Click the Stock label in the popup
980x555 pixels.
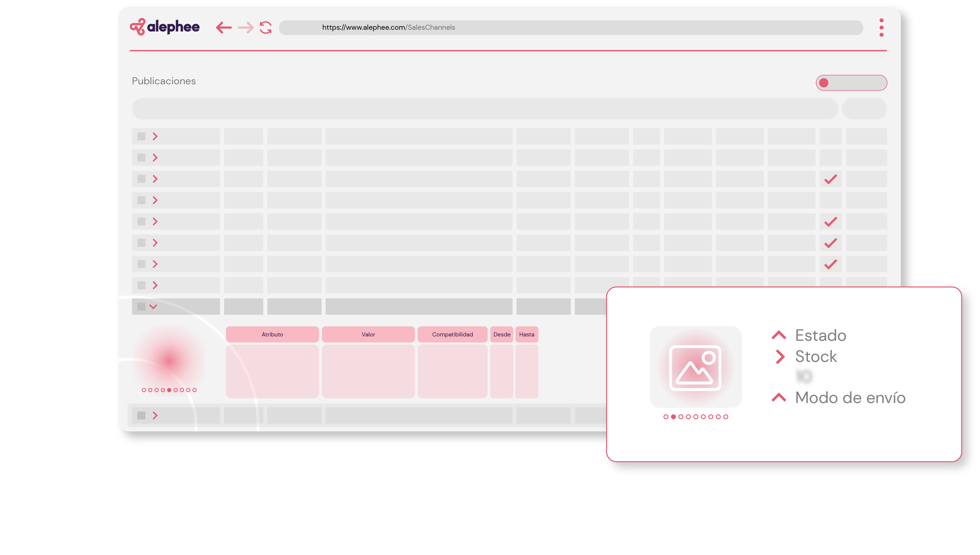(x=816, y=356)
